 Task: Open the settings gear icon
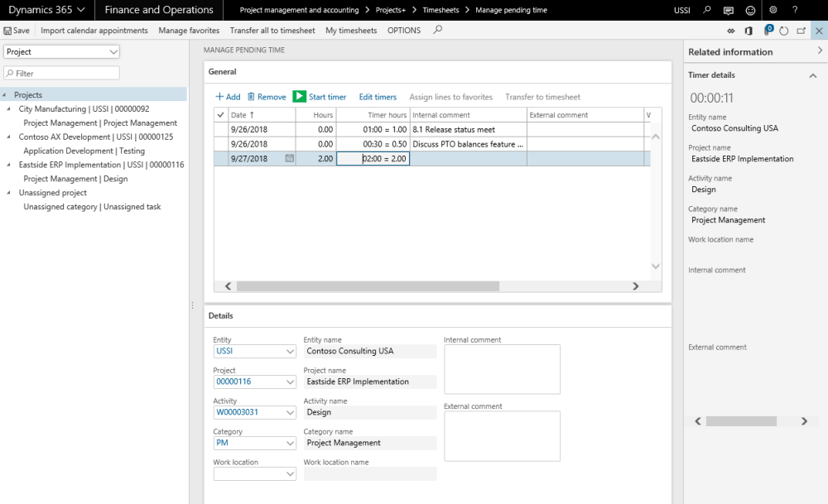pyautogui.click(x=773, y=10)
